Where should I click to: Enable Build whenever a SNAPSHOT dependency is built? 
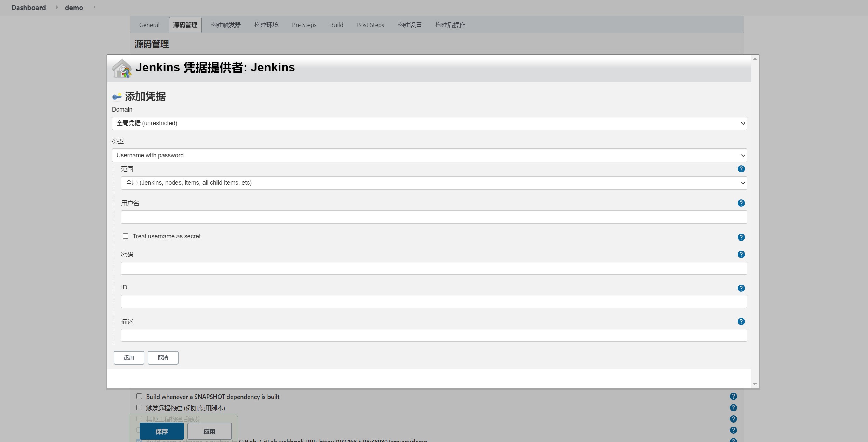pos(139,396)
